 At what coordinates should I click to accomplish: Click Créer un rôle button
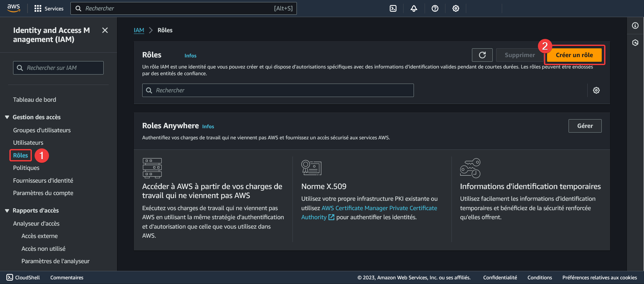(574, 55)
